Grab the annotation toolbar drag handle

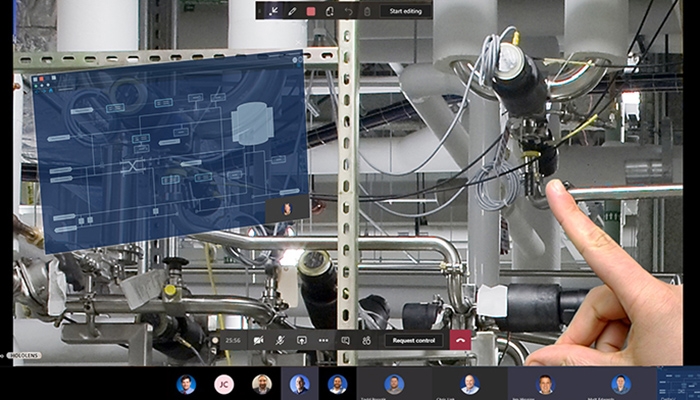[x=260, y=11]
